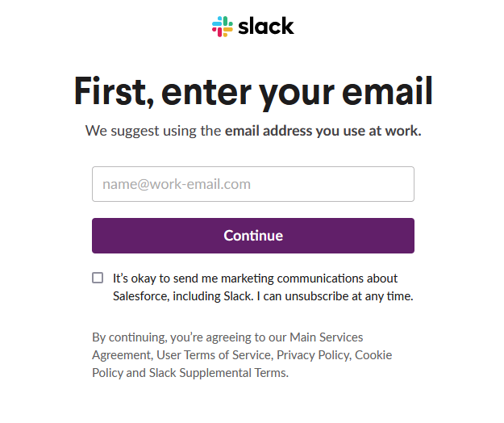Click the 'I can unsubscribe at any time' sentence
The height and width of the screenshot is (423, 504).
point(335,296)
